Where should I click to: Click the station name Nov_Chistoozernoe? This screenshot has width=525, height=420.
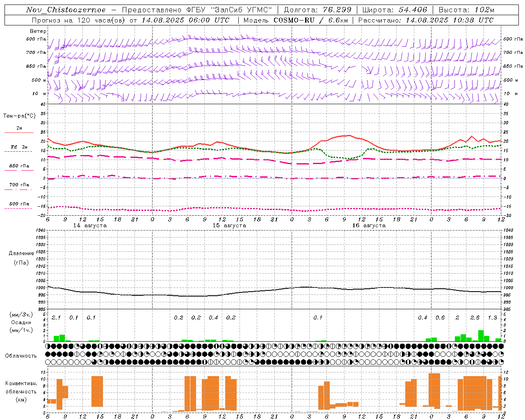point(66,10)
